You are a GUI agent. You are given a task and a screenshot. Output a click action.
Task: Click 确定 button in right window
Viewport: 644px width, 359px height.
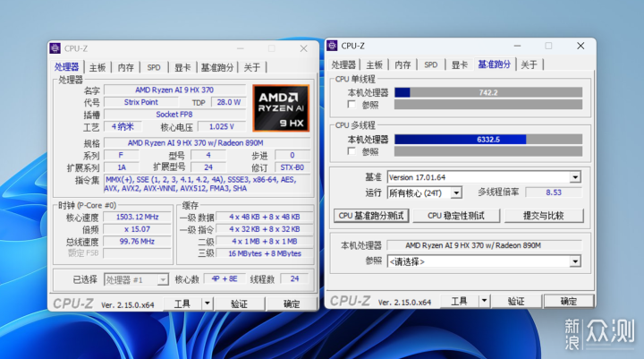569,302
